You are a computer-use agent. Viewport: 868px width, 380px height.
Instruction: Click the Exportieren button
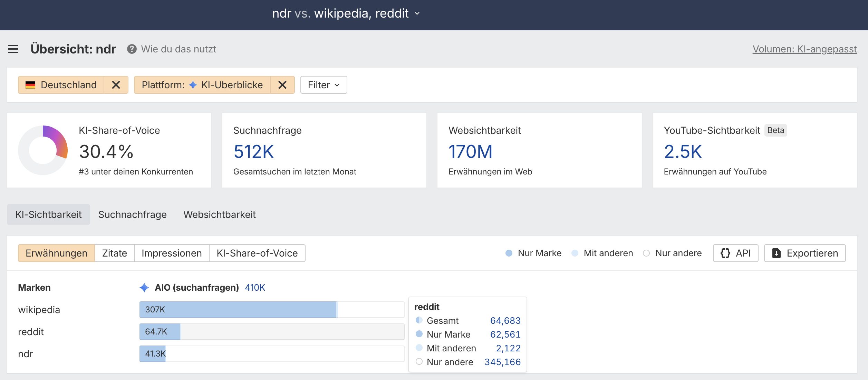tap(805, 253)
